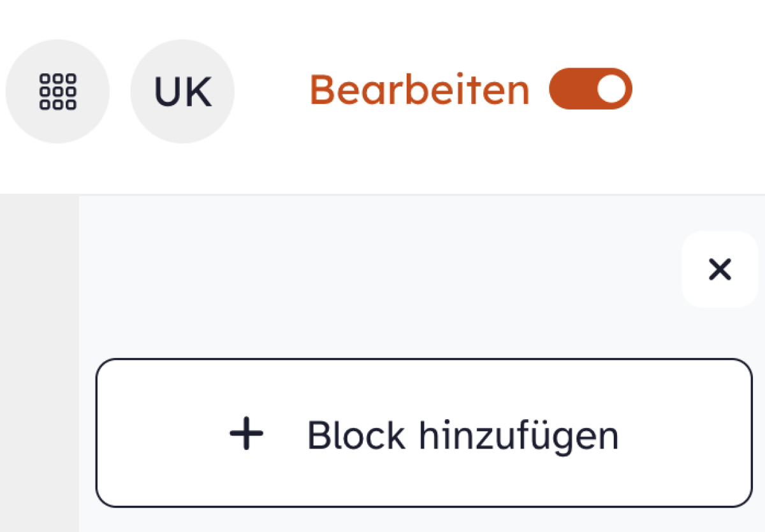765x532 pixels.
Task: Click the orange Bearbeiten label
Action: pos(419,90)
